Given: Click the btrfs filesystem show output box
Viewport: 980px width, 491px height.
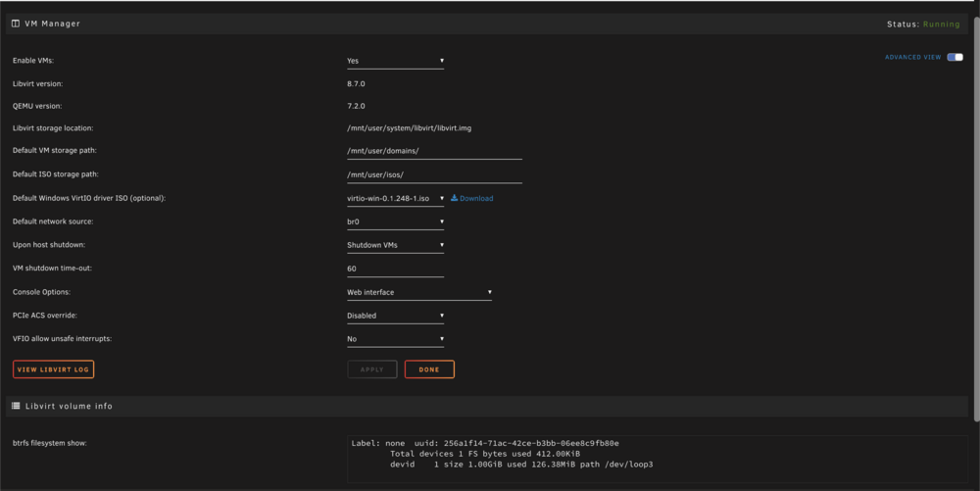Looking at the screenshot, I should click(658, 459).
